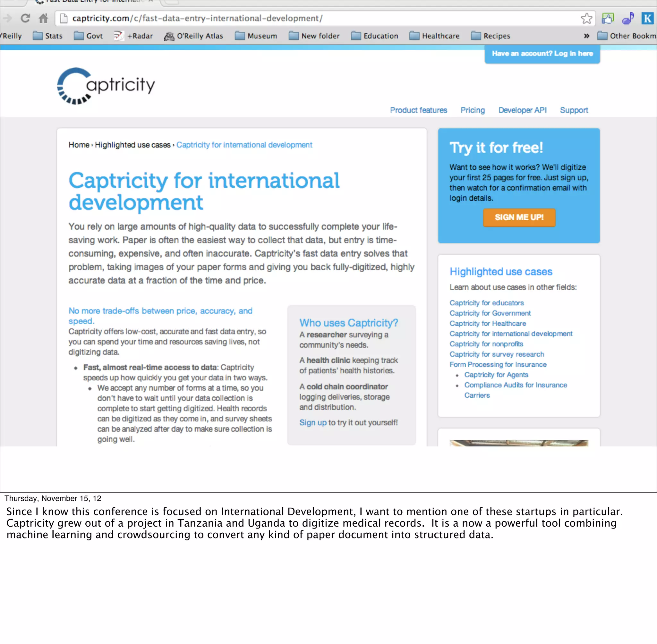Expand hidden bookmarks overflow chevron
This screenshot has width=657, height=644.
tap(586, 36)
